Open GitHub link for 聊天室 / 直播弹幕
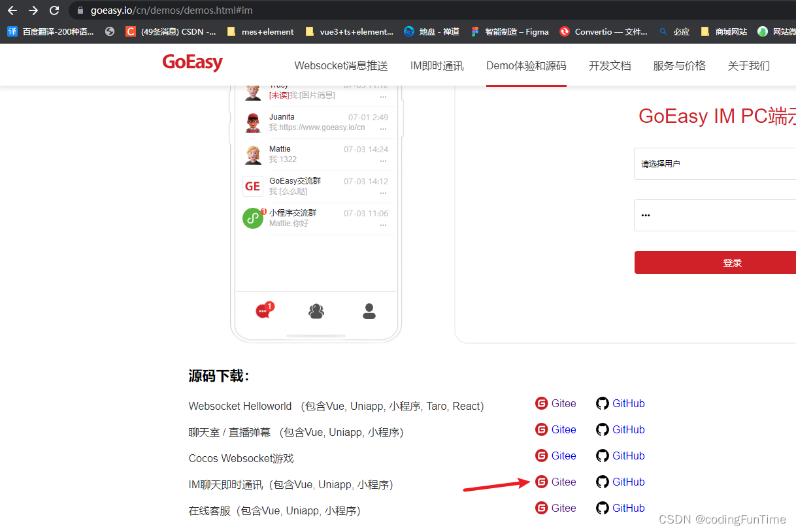Screen dimensions: 796x532 coord(621,429)
